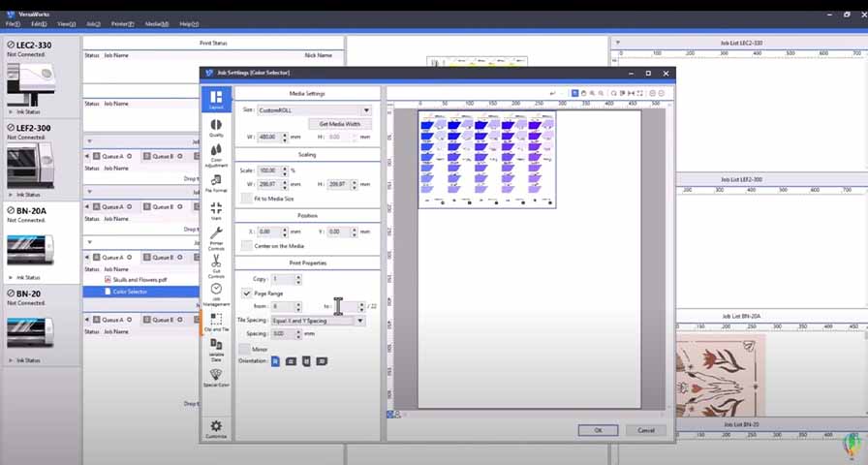Select the Skulls and Flowers.pdf job
868x465 pixels.
pos(140,280)
